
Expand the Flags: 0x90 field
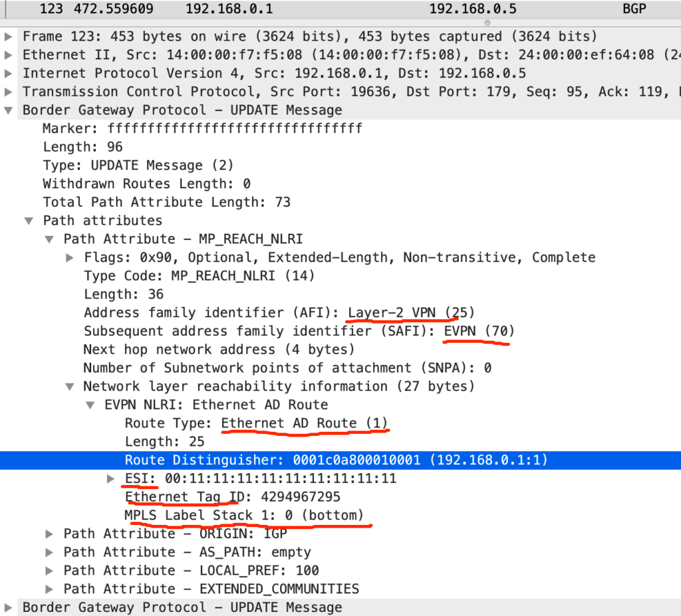(x=70, y=257)
